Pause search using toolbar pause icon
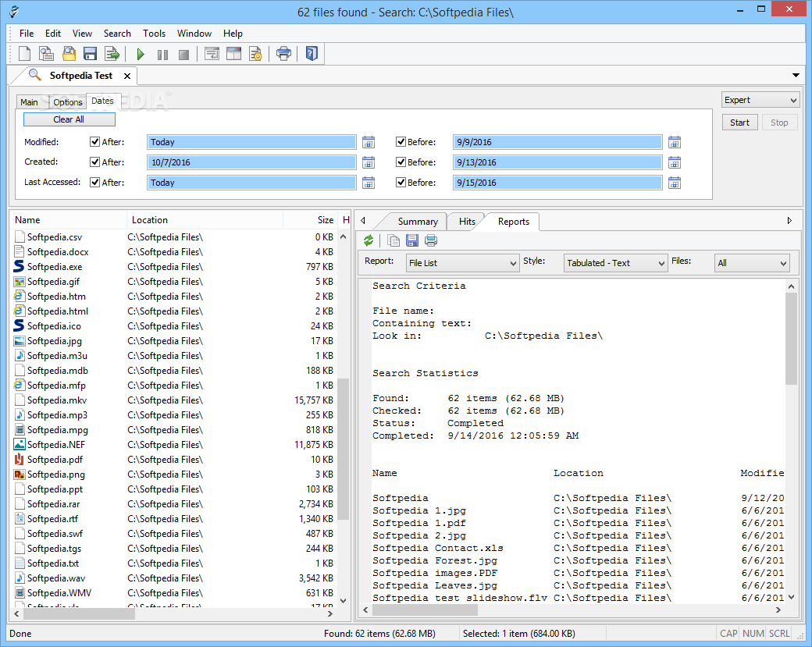812x647 pixels. click(x=162, y=55)
